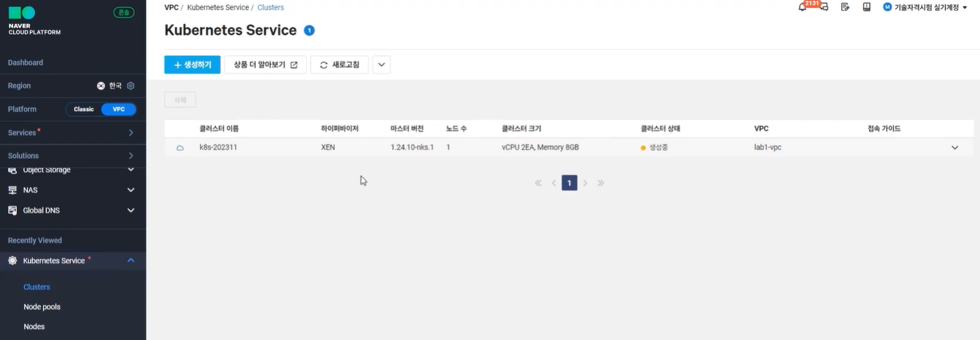980x340 pixels.
Task: Click cluster name k8s-202311
Action: (x=218, y=147)
